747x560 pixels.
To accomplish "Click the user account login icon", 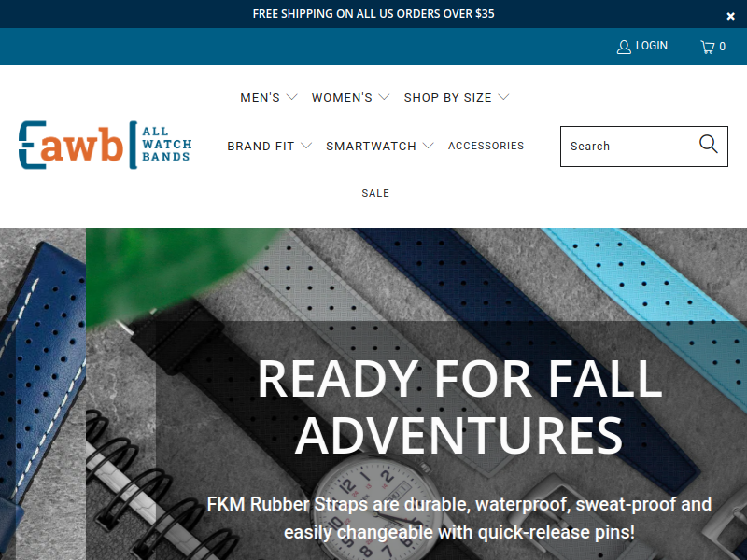I will point(624,47).
